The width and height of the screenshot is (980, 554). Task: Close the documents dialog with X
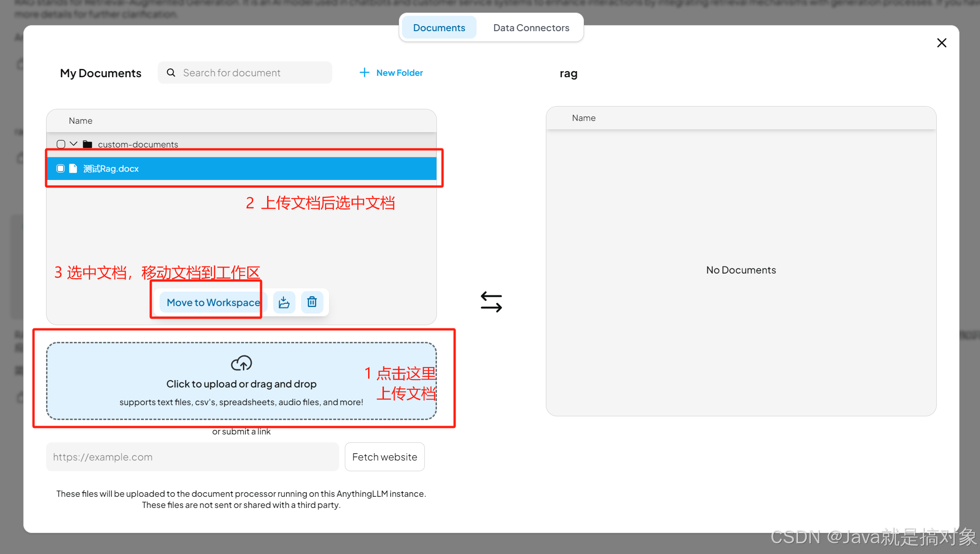click(941, 43)
